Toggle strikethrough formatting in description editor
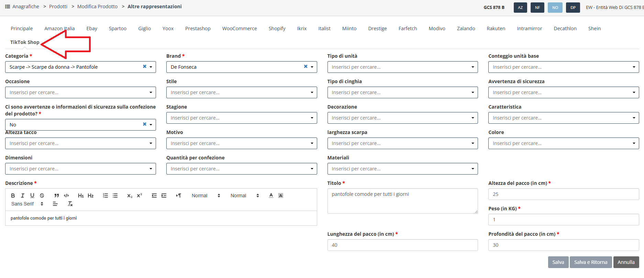The width and height of the screenshot is (644, 278). pos(42,196)
